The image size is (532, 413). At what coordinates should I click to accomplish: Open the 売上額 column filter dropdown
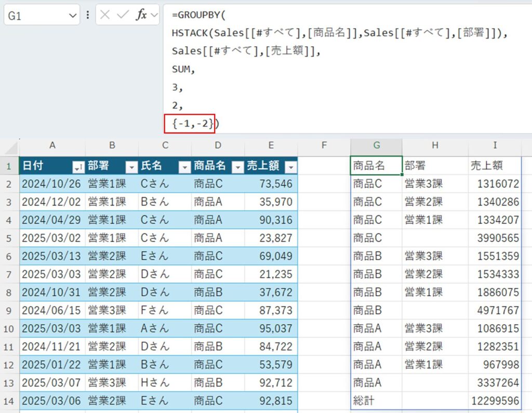291,167
